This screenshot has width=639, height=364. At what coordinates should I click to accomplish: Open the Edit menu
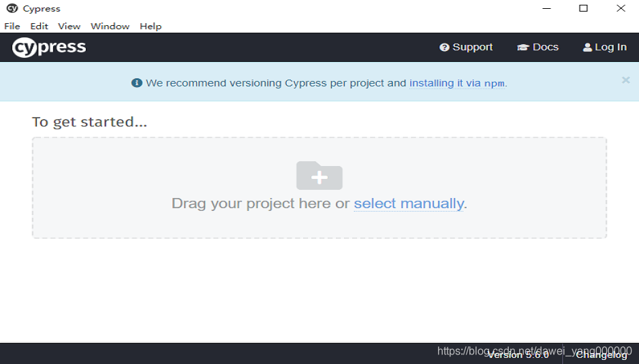click(39, 26)
